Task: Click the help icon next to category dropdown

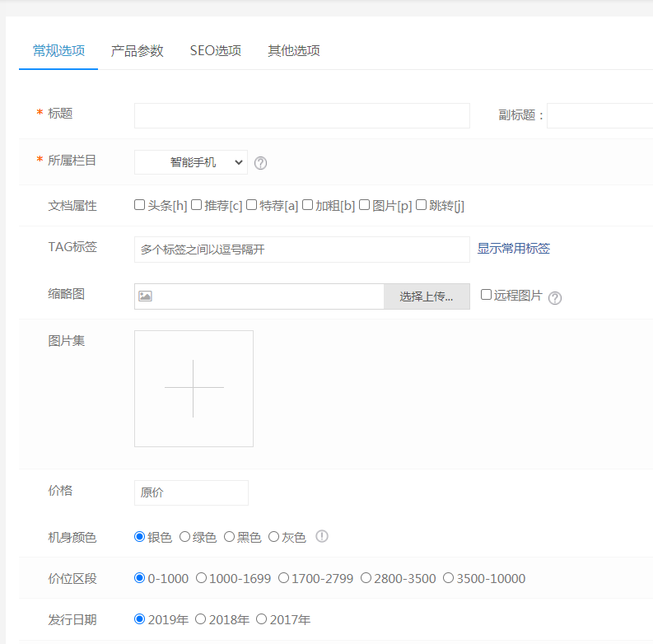Action: point(261,163)
